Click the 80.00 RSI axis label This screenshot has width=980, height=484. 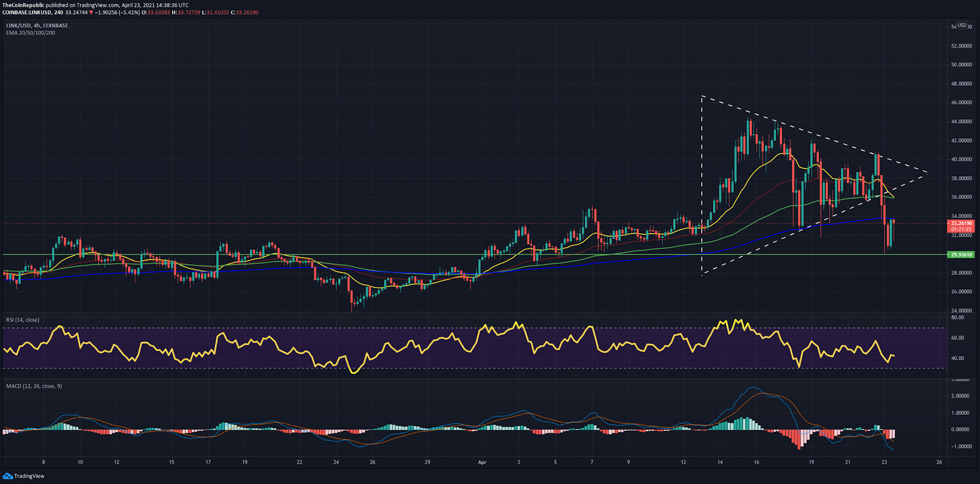(x=957, y=318)
